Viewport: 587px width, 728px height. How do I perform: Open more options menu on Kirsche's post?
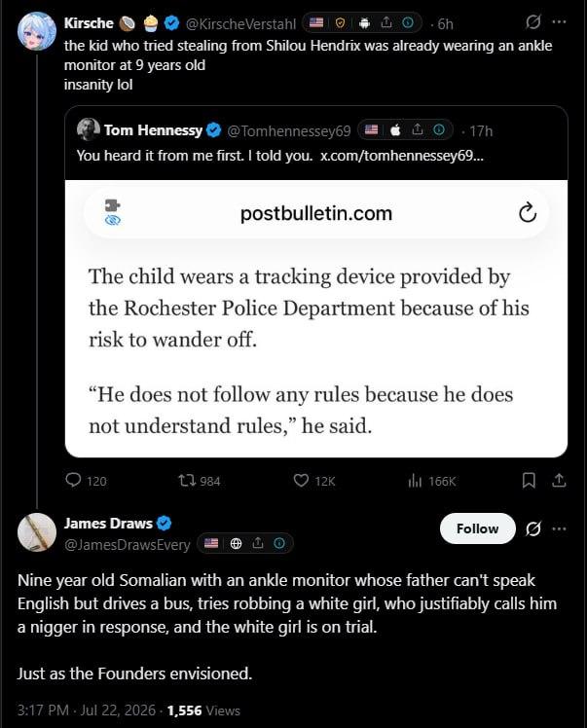click(x=559, y=21)
